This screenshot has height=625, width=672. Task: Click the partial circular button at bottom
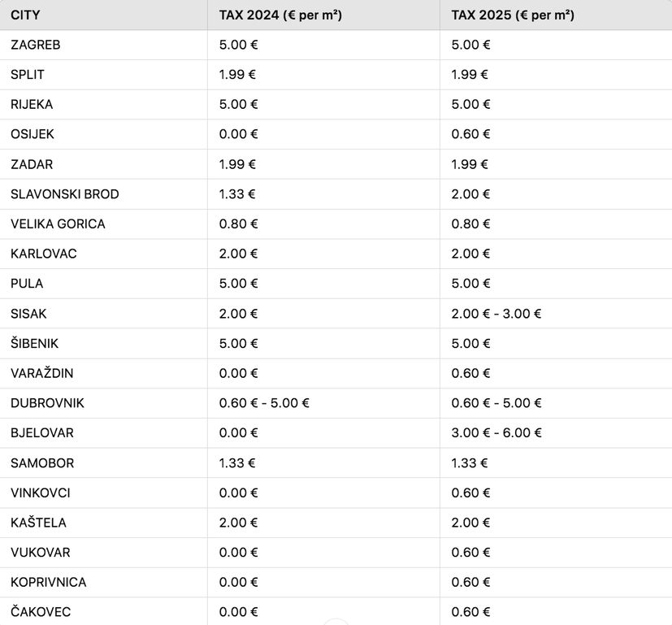(336, 622)
